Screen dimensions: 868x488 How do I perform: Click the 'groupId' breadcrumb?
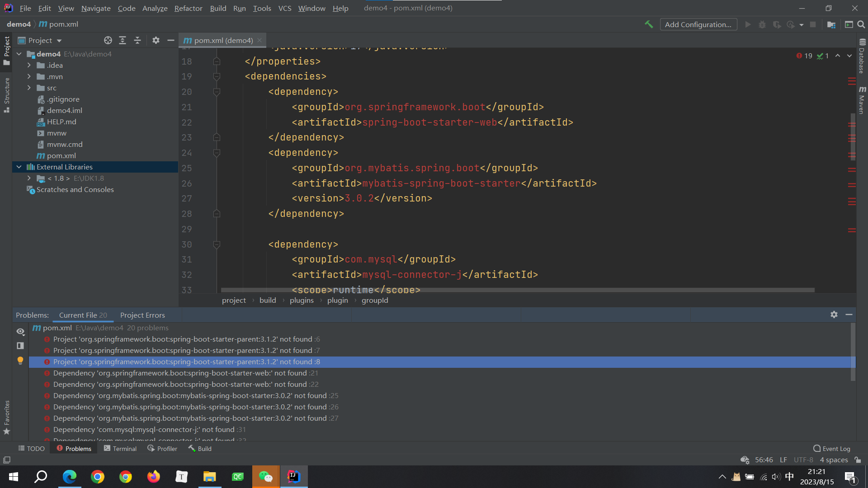click(375, 300)
